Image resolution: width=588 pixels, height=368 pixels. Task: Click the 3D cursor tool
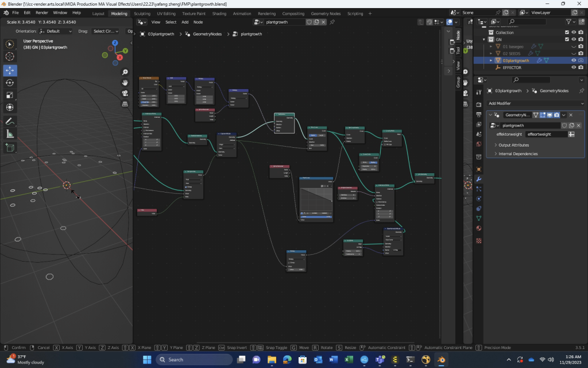pos(10,56)
